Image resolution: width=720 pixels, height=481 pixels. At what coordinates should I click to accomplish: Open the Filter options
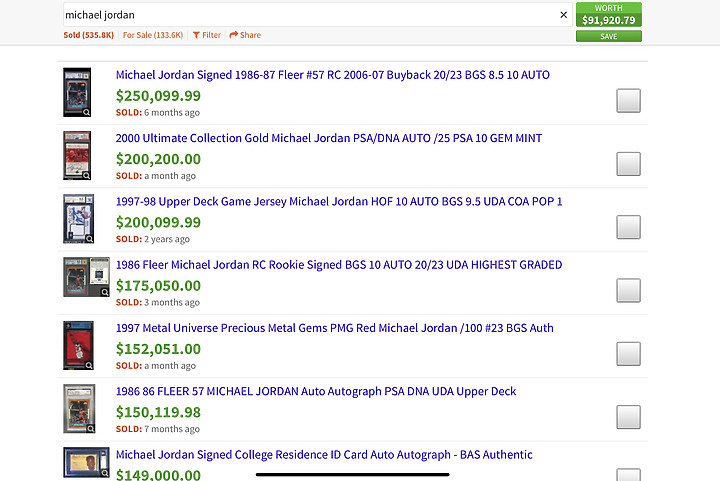207,35
